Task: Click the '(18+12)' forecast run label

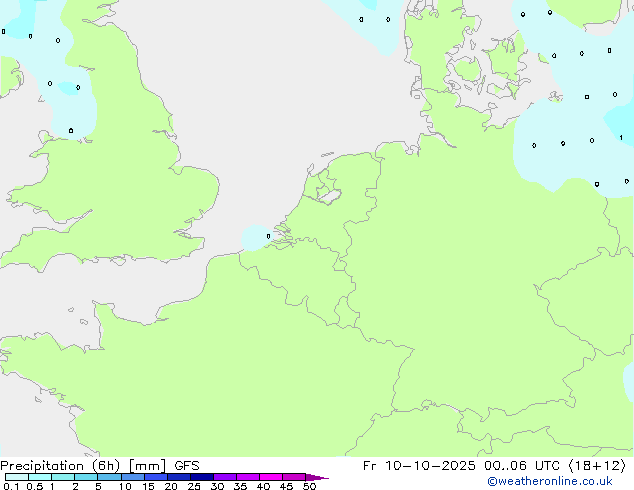Action: click(x=597, y=466)
